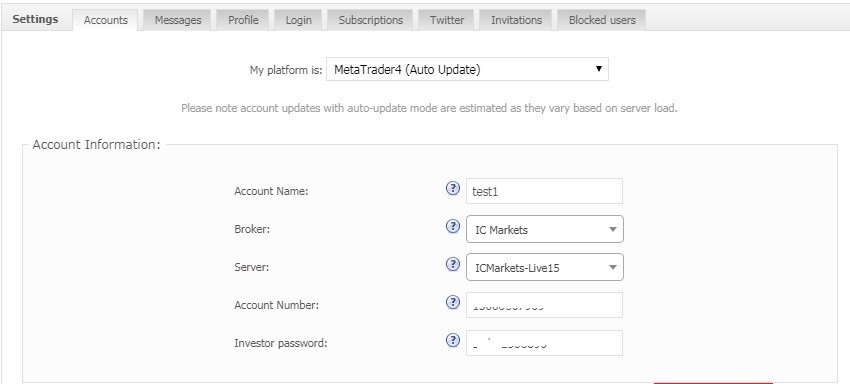This screenshot has height=384, width=850.
Task: Click the Account Information section title
Action: click(x=96, y=145)
